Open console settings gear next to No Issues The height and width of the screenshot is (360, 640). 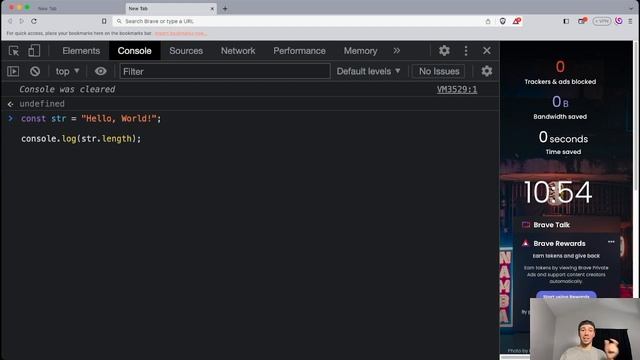pyautogui.click(x=487, y=71)
